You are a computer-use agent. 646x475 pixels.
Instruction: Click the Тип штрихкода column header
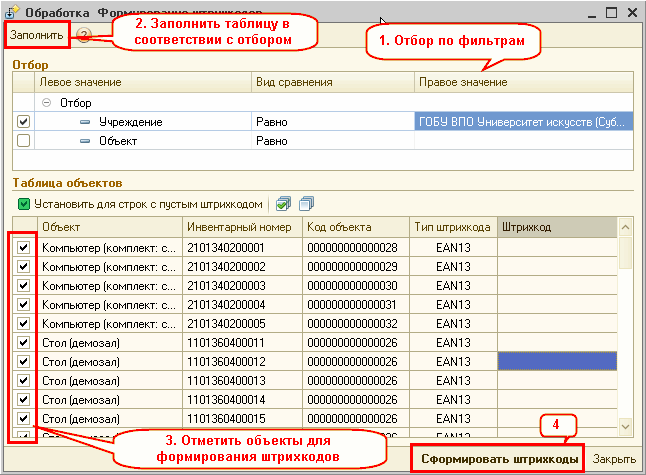[x=453, y=227]
